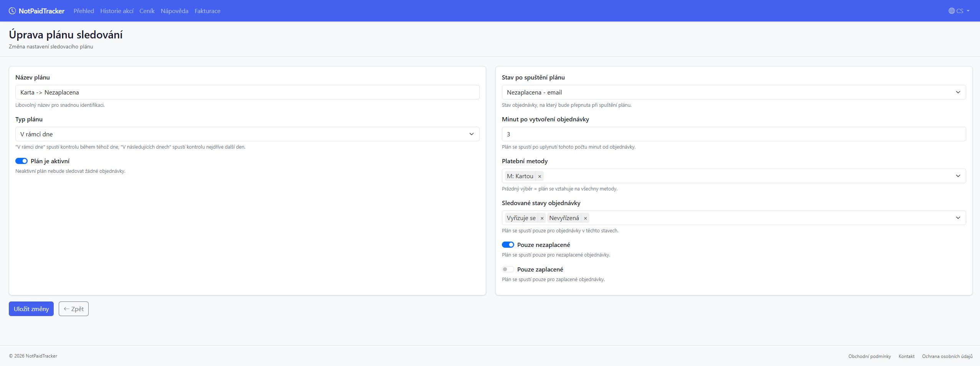Open the Typ plánu dropdown
Image resolution: width=980 pixels, height=366 pixels.
pyautogui.click(x=247, y=134)
